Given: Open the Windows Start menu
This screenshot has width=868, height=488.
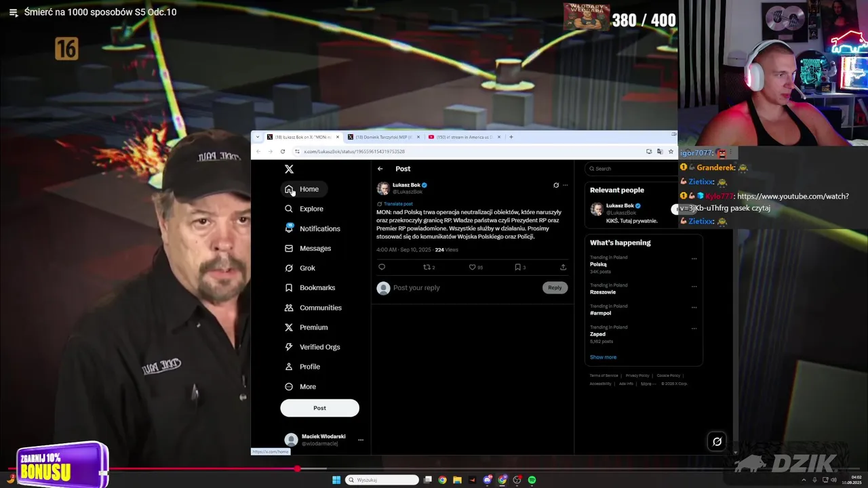Looking at the screenshot, I should click(336, 480).
